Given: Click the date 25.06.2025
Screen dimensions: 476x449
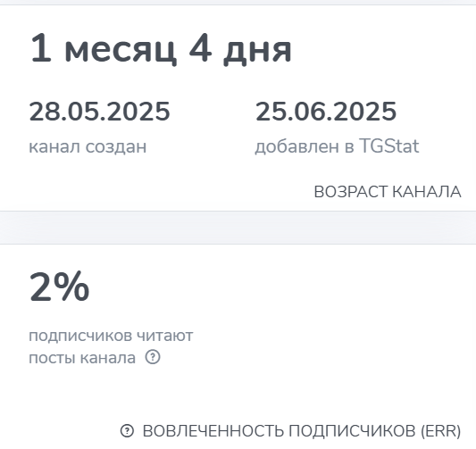Looking at the screenshot, I should (326, 112).
